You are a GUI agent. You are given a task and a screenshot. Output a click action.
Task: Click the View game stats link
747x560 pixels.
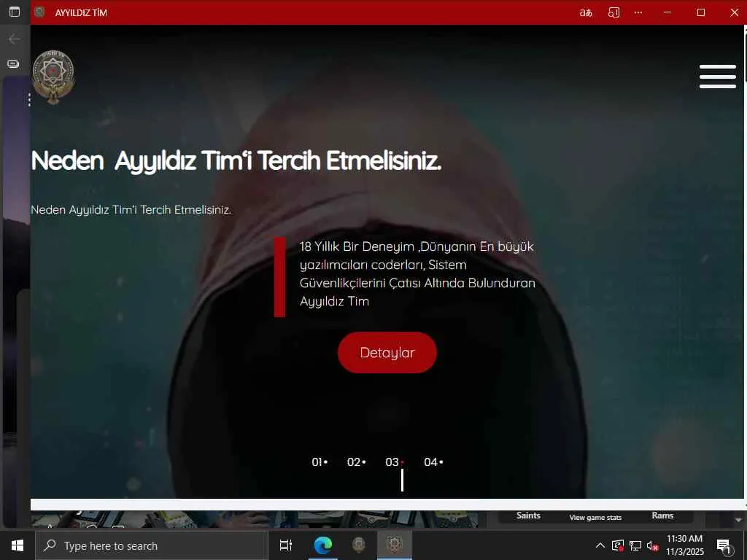[595, 518]
